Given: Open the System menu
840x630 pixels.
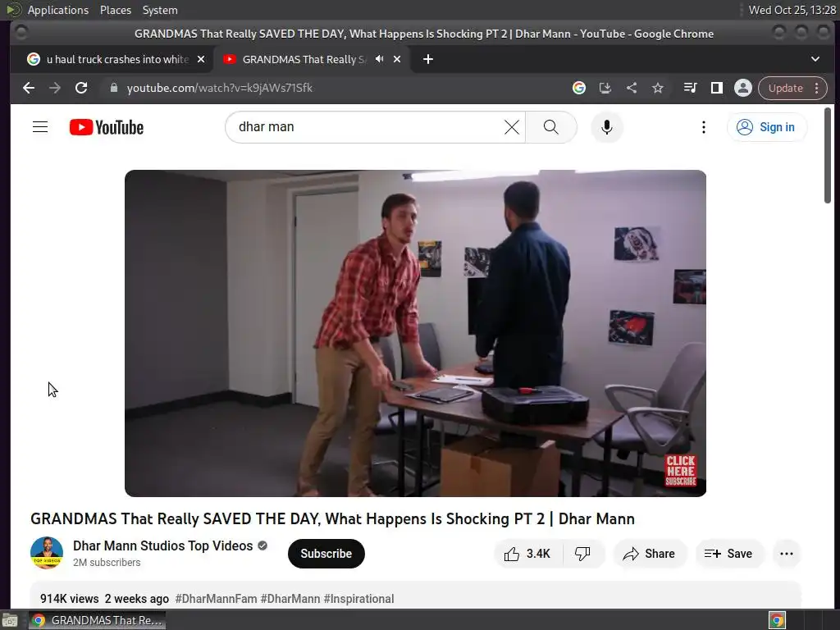Looking at the screenshot, I should [x=160, y=10].
